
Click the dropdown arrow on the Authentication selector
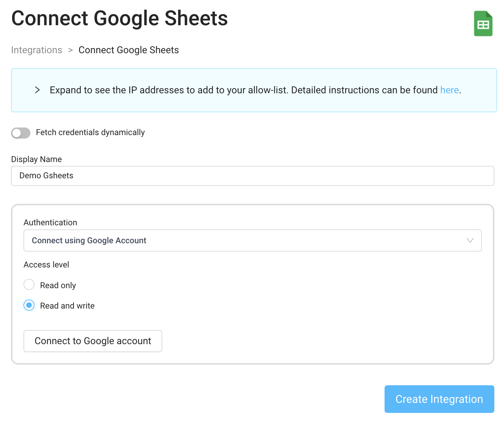[x=470, y=240]
